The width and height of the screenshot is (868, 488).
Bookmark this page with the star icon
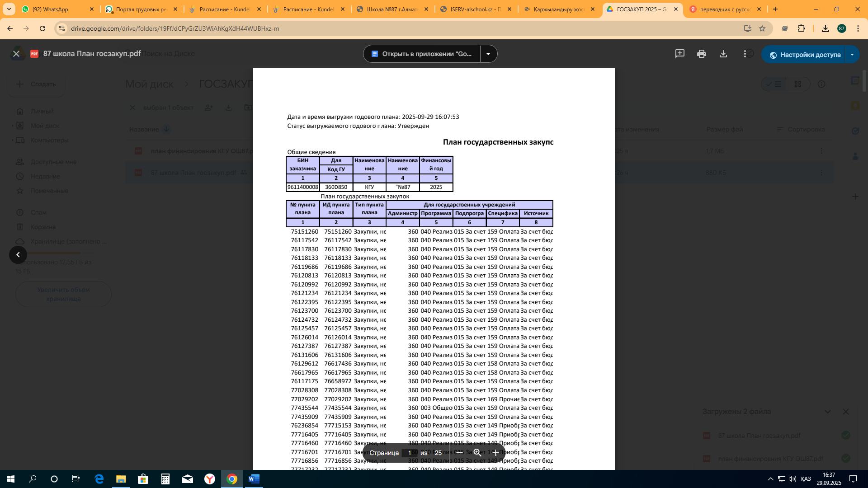(x=762, y=28)
